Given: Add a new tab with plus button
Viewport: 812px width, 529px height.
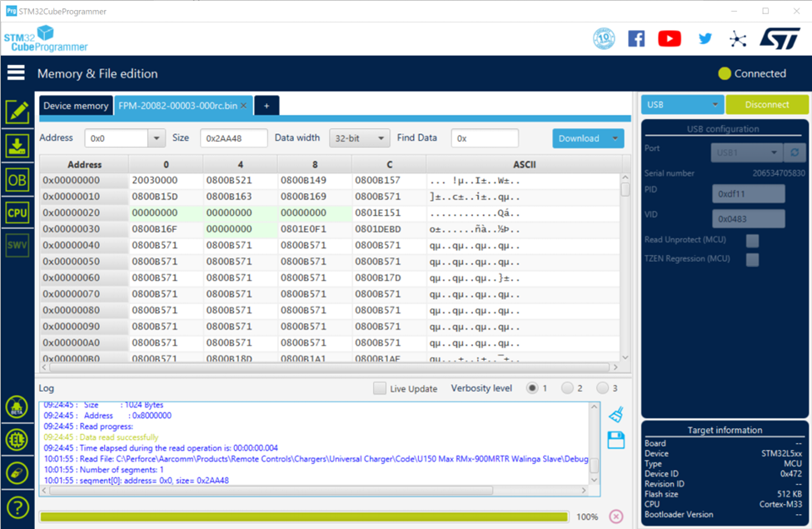Looking at the screenshot, I should point(267,106).
